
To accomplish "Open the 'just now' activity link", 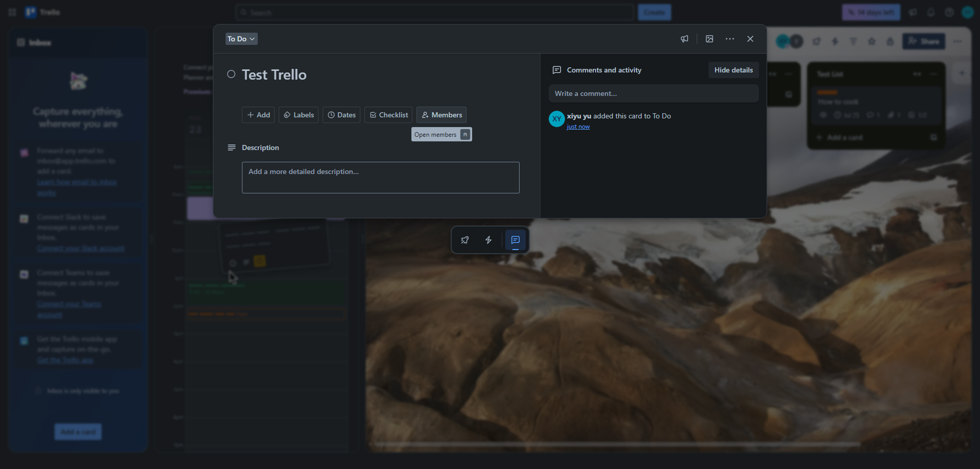I will click(x=578, y=127).
